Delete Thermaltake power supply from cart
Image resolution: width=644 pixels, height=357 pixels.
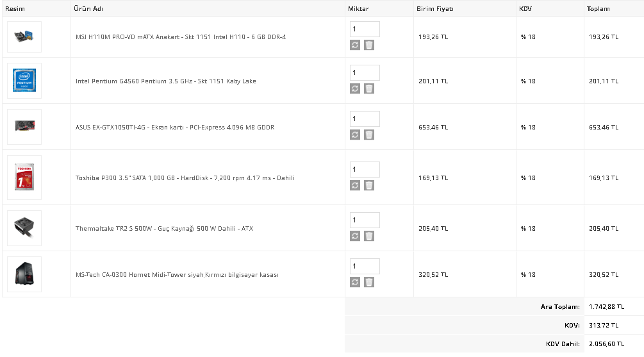click(x=369, y=236)
